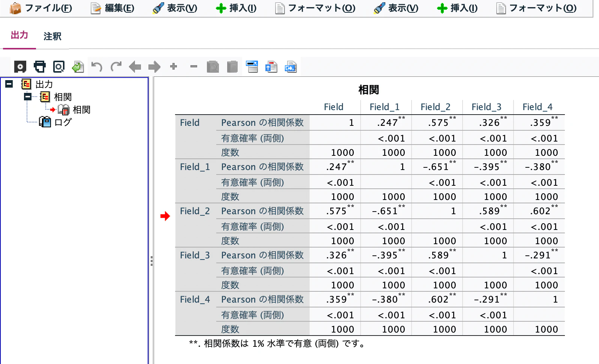The height and width of the screenshot is (364, 599).
Task: Click the Insert Title document icon
Action: 271,67
